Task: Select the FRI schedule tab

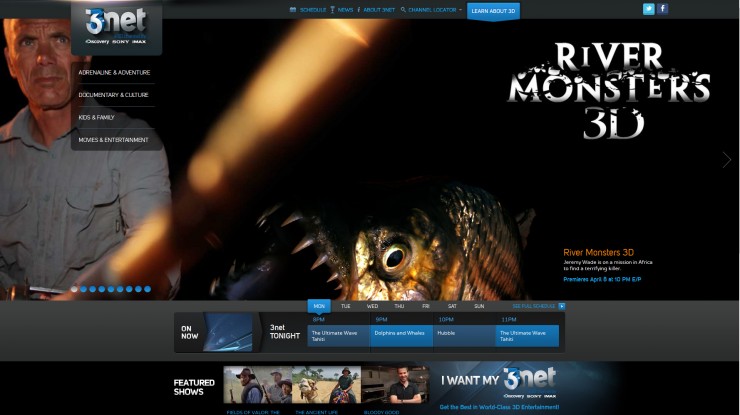Action: coord(426,306)
